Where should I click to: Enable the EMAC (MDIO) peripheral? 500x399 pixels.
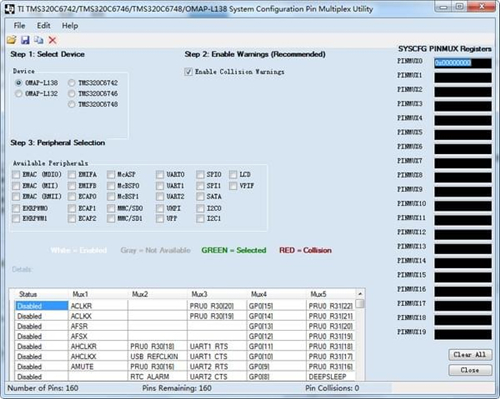coord(16,174)
